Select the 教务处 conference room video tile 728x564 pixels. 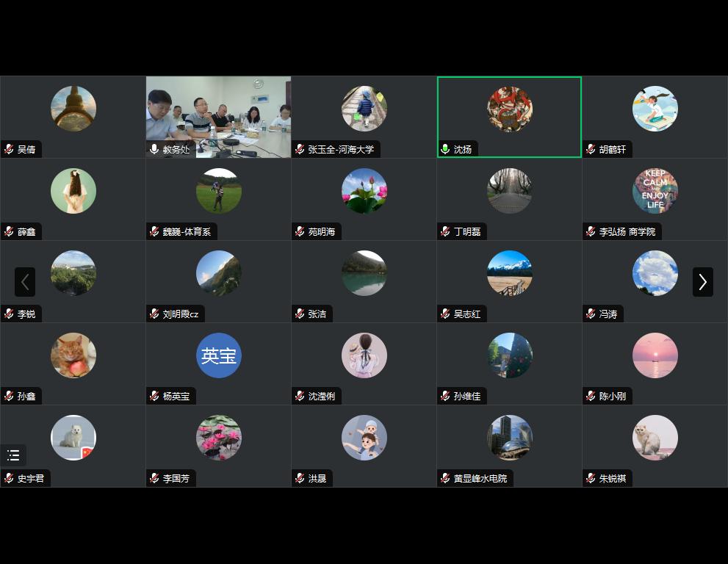tap(218, 114)
